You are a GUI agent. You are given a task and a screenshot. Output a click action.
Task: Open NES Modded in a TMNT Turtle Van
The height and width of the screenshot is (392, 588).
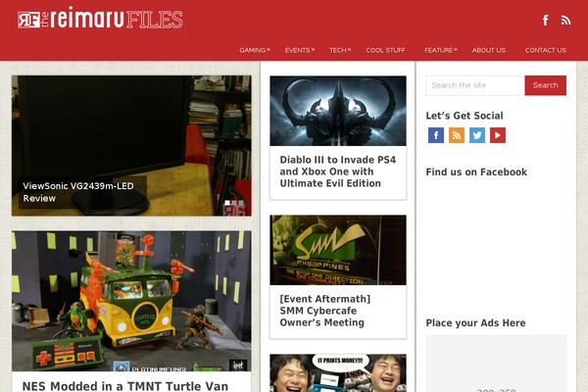pos(125,386)
